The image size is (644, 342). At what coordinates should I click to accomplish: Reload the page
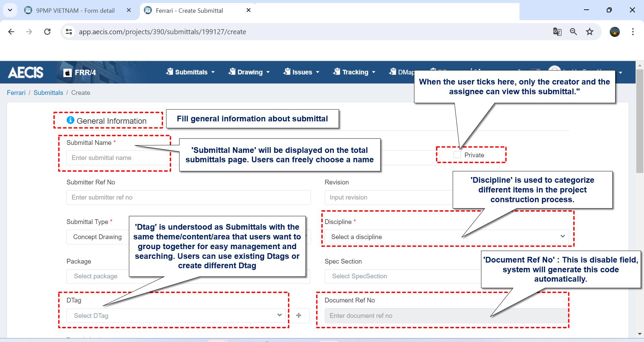tap(47, 32)
